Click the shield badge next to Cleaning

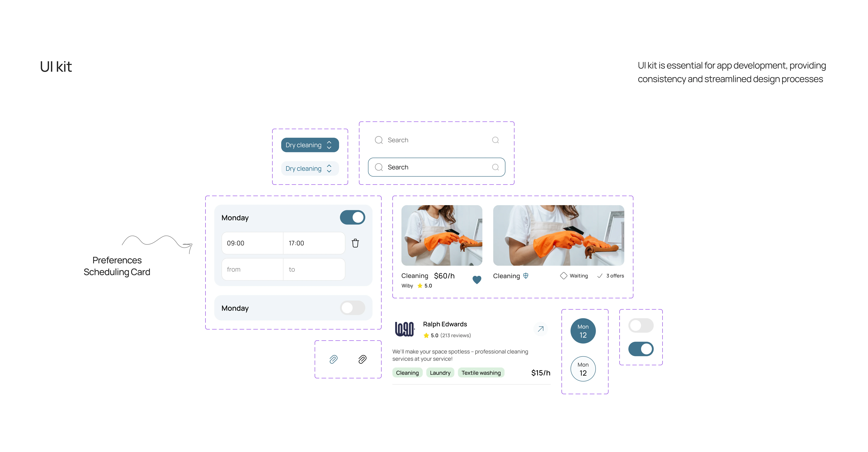coord(526,276)
